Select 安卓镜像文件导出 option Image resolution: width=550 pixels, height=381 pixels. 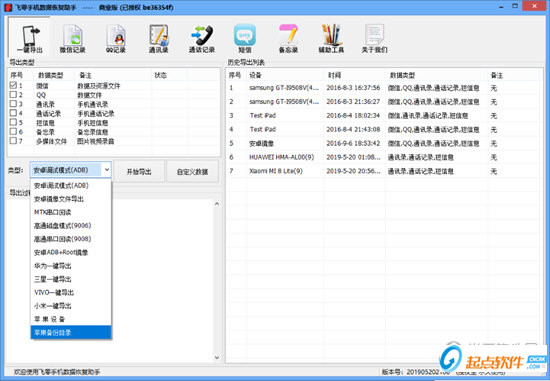71,199
